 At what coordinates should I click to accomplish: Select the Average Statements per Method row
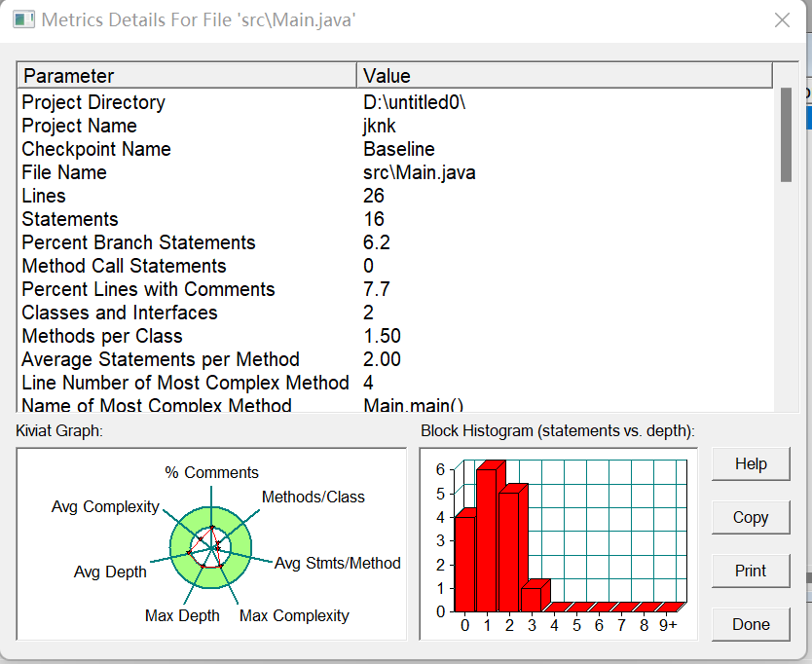[397, 359]
